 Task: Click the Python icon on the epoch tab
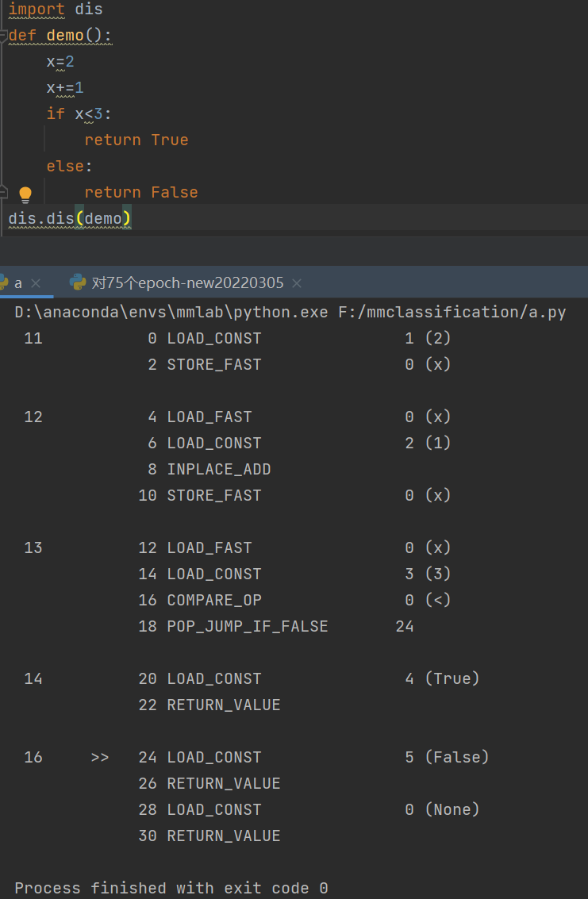pyautogui.click(x=77, y=282)
